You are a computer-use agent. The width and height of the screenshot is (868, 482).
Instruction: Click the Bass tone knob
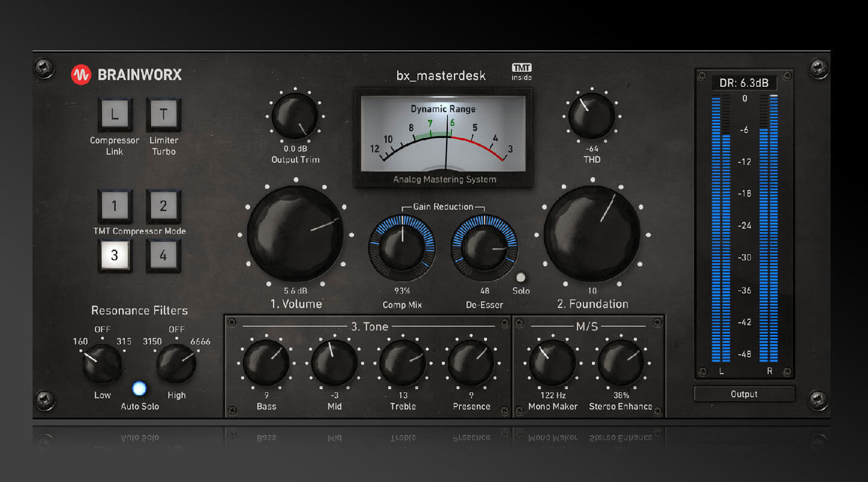coord(266,363)
